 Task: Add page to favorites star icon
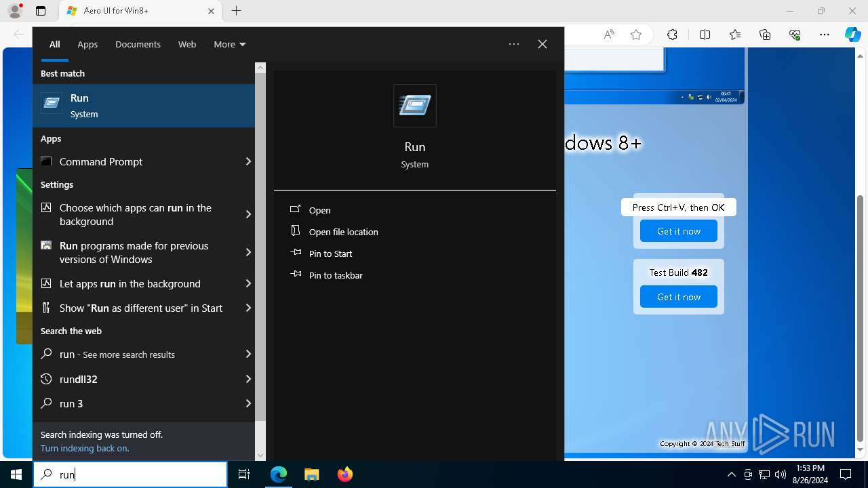coord(636,35)
